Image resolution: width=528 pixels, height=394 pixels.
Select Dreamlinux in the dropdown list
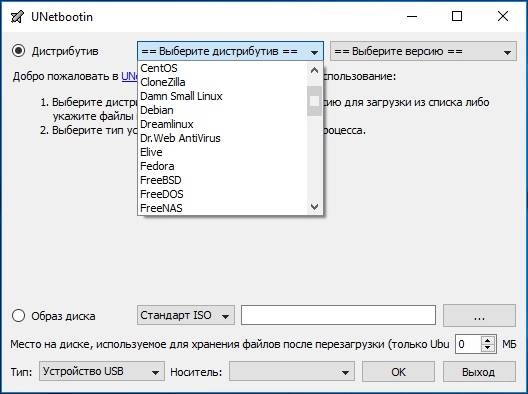pyautogui.click(x=223, y=124)
